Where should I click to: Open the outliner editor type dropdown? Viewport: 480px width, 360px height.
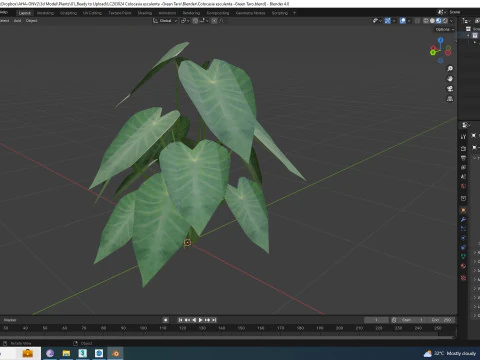click(x=467, y=21)
